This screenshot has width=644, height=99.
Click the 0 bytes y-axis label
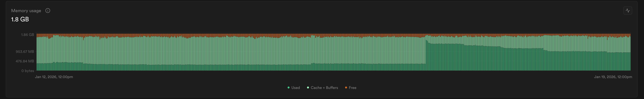[28, 71]
